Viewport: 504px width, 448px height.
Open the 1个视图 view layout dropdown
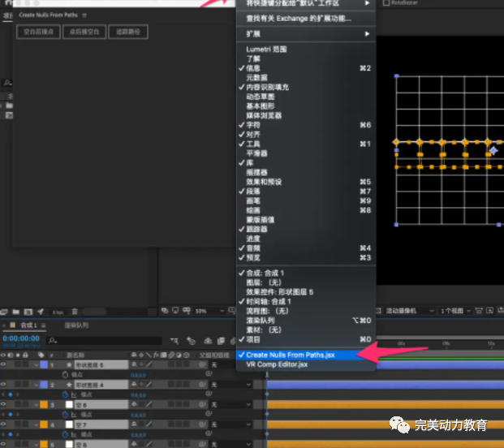[x=455, y=311]
